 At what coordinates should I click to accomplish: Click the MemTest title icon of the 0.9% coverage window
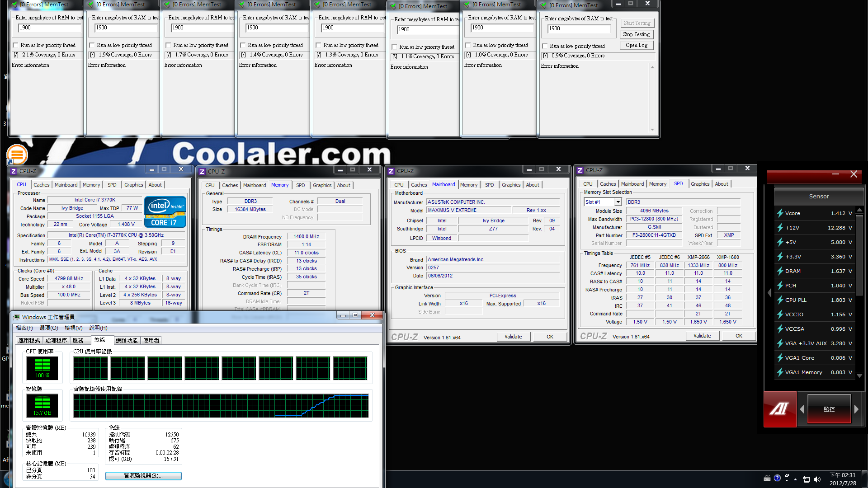[x=544, y=5]
